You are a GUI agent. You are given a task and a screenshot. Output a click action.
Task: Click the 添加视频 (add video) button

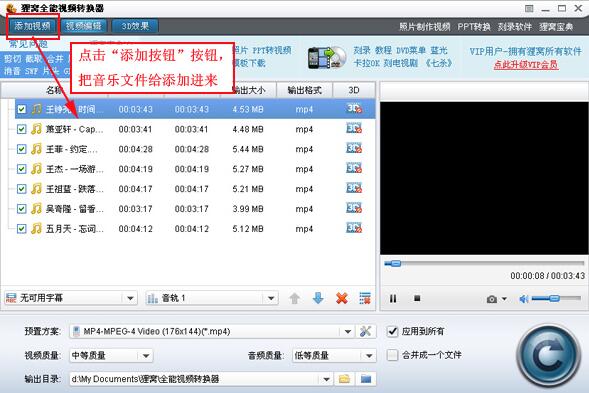point(32,26)
